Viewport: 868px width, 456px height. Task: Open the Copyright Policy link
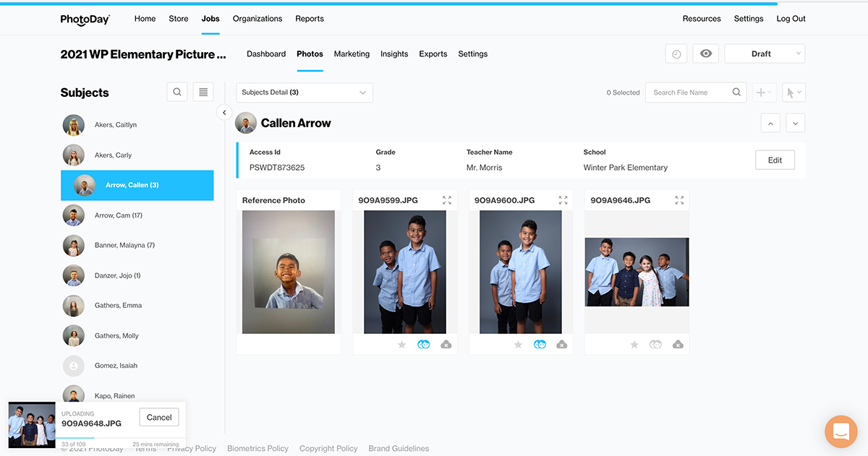(328, 449)
